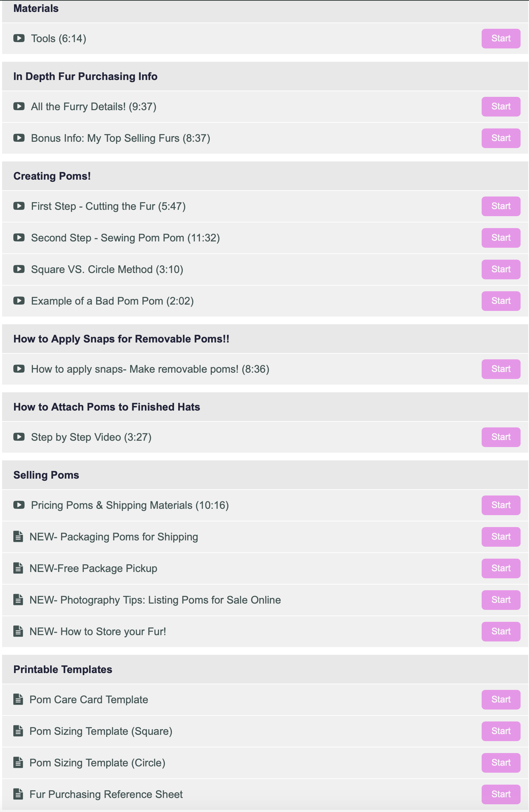This screenshot has width=529, height=812.
Task: Open NEW- Packaging Poms for Shipping
Action: point(114,537)
